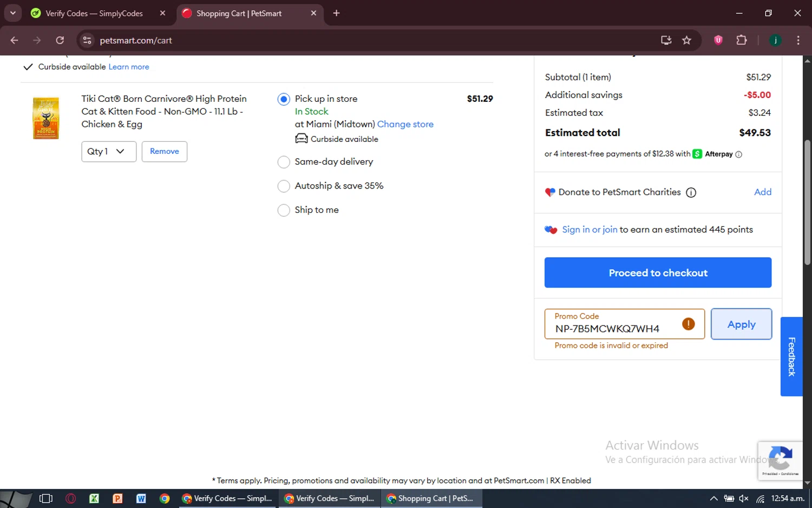Click the Afterpay info icon
Viewport: 812px width, 508px height.
click(x=739, y=154)
